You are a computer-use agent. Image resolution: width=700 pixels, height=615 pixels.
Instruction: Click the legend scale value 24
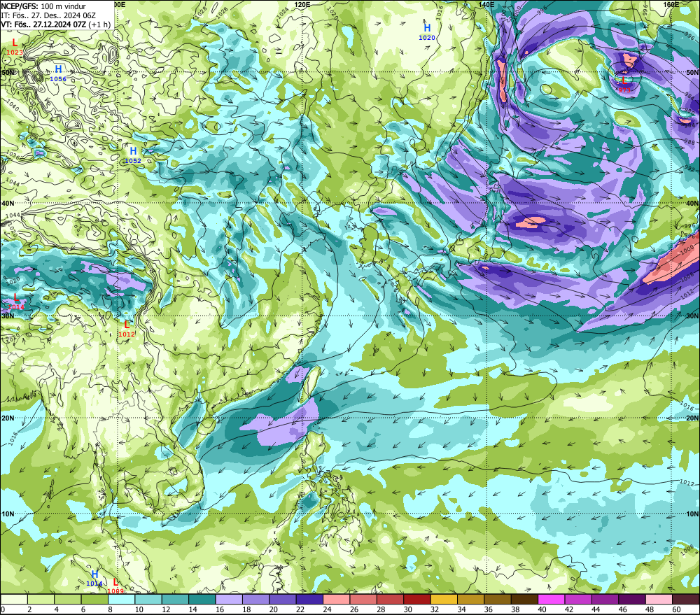pyautogui.click(x=327, y=609)
